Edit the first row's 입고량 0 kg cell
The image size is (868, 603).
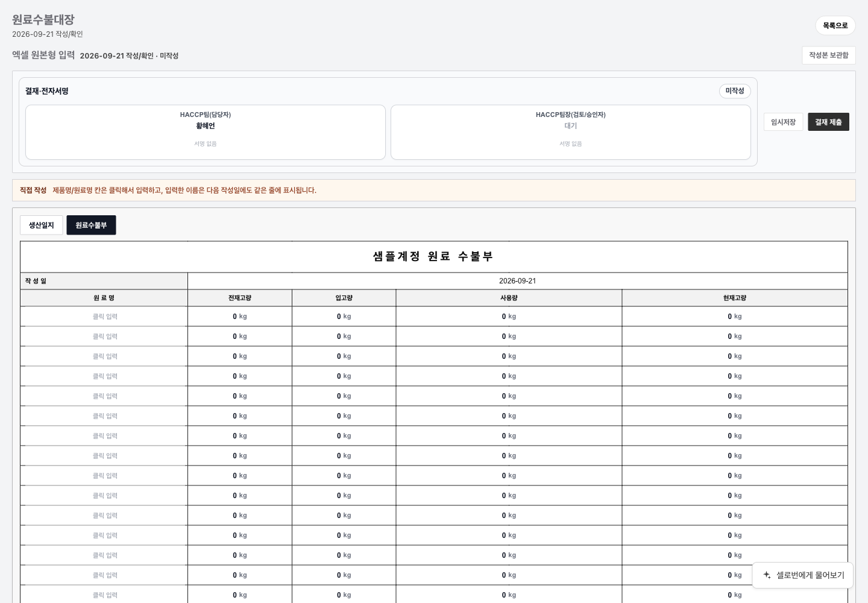tap(344, 317)
